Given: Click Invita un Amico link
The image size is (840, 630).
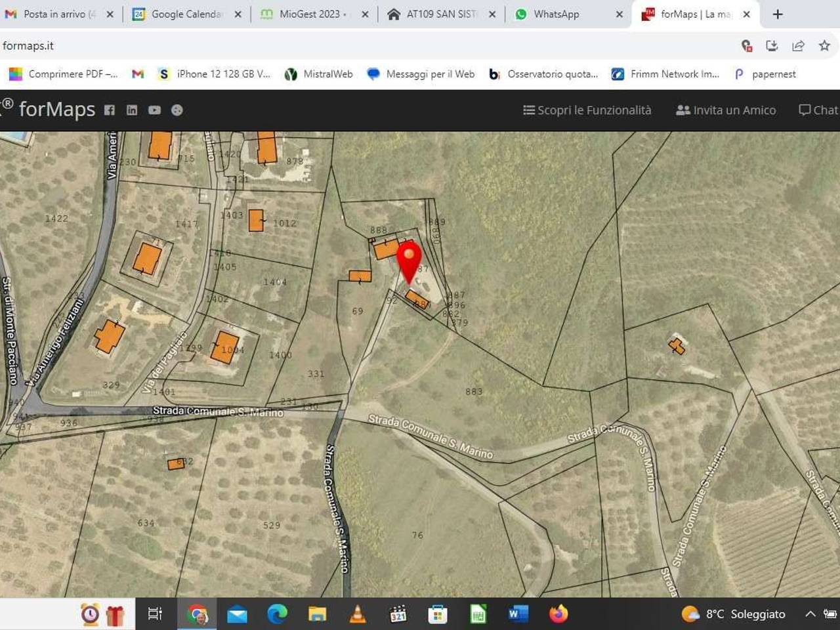Looking at the screenshot, I should pyautogui.click(x=726, y=110).
